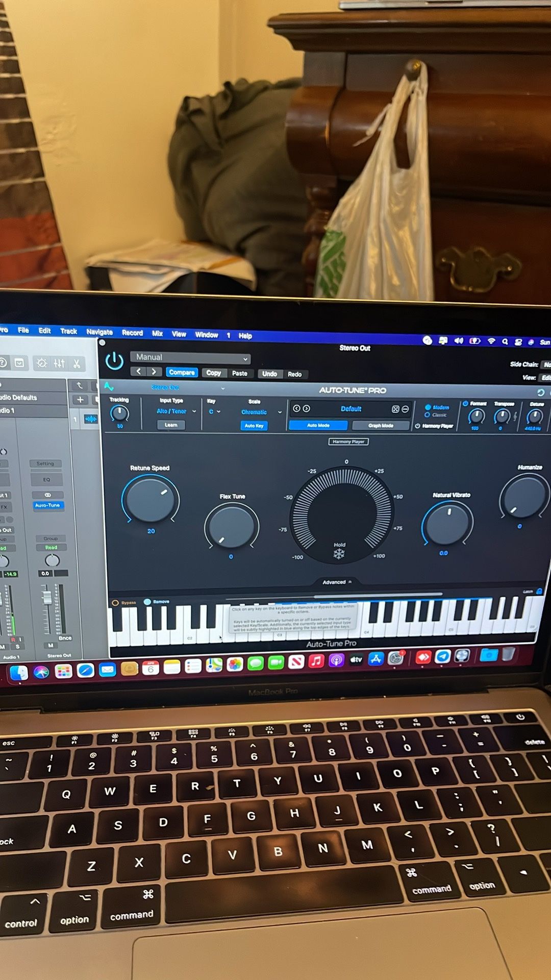Click the Redo button
Screen dimensions: 551x980
pyautogui.click(x=294, y=375)
